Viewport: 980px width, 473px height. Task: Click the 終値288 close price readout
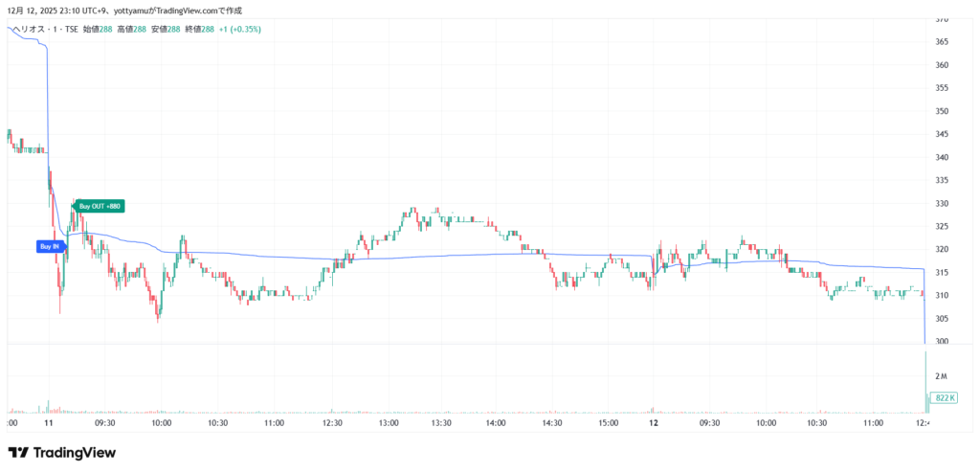click(199, 30)
